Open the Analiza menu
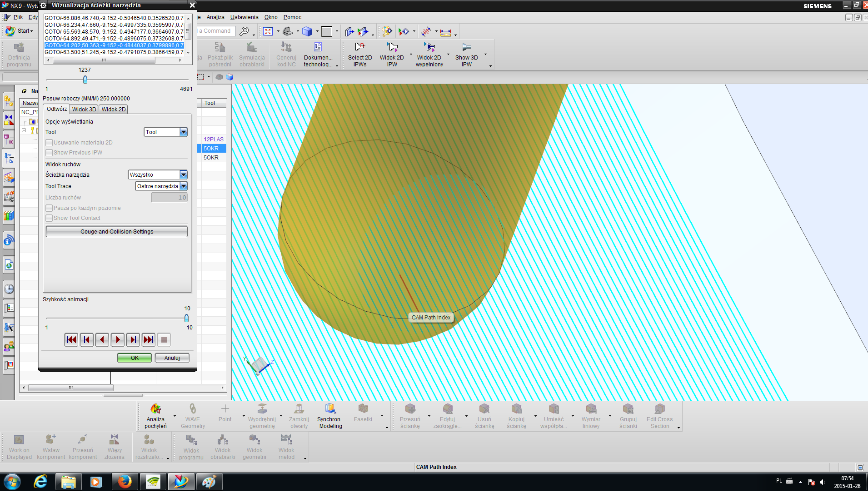This screenshot has height=493, width=868. click(x=215, y=17)
